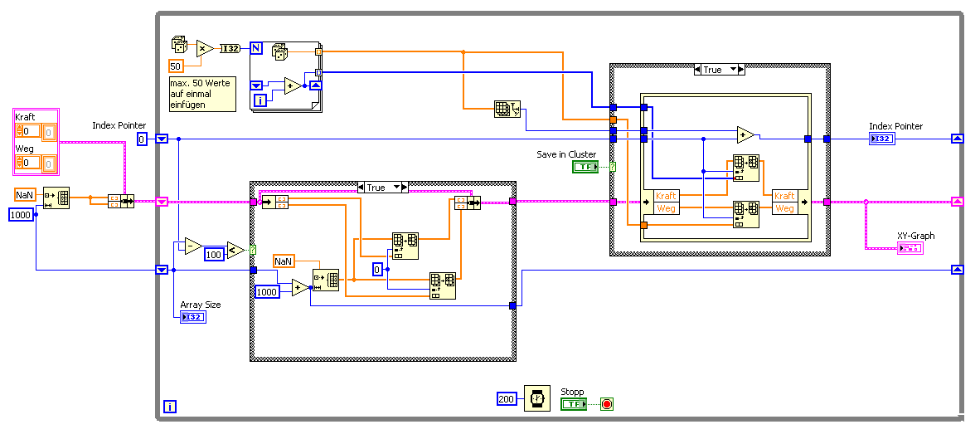Image resolution: width=980 pixels, height=439 pixels.
Task: Select the constant 0 in the left case structure
Action: coord(377,270)
